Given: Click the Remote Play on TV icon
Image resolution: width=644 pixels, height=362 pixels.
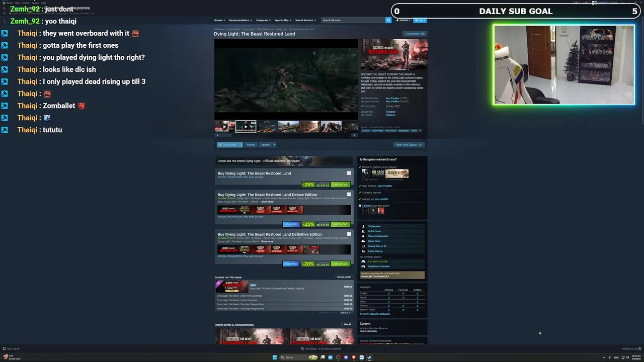Looking at the screenshot, I should [x=363, y=246].
